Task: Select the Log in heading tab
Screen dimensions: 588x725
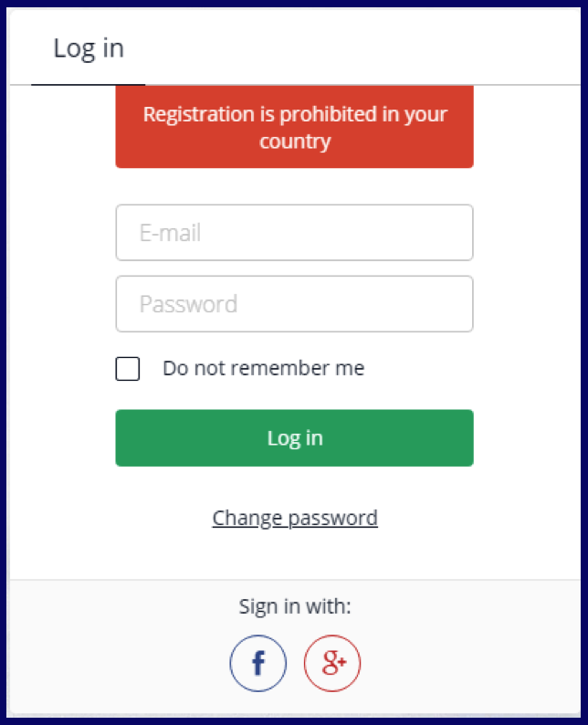Action: [x=89, y=48]
